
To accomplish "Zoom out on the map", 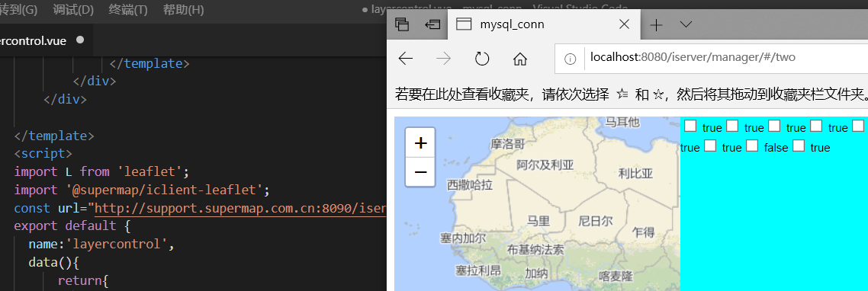I will (x=421, y=172).
